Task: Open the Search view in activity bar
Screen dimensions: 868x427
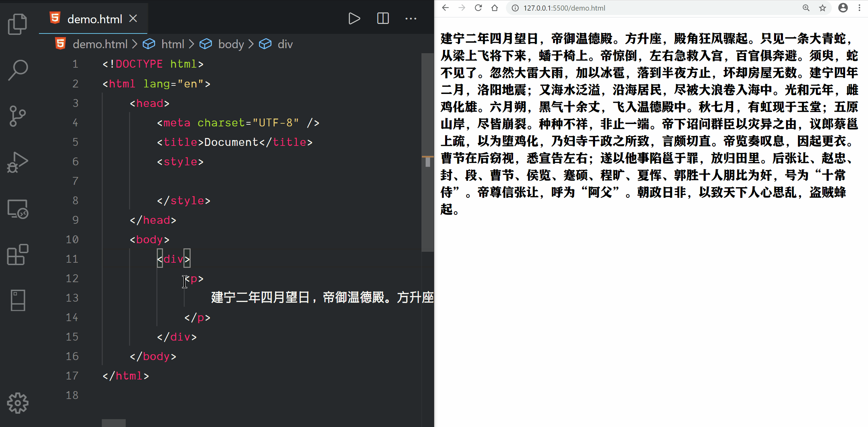Action: coord(17,70)
